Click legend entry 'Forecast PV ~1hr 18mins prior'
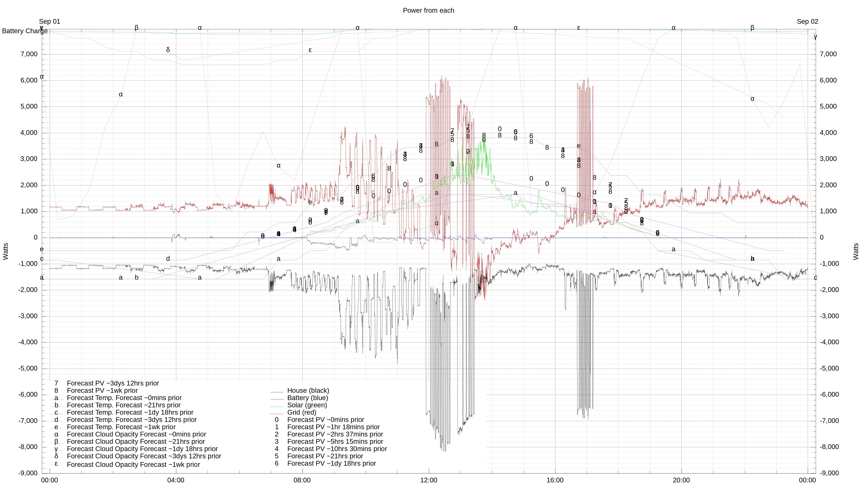868x488 pixels. click(333, 427)
